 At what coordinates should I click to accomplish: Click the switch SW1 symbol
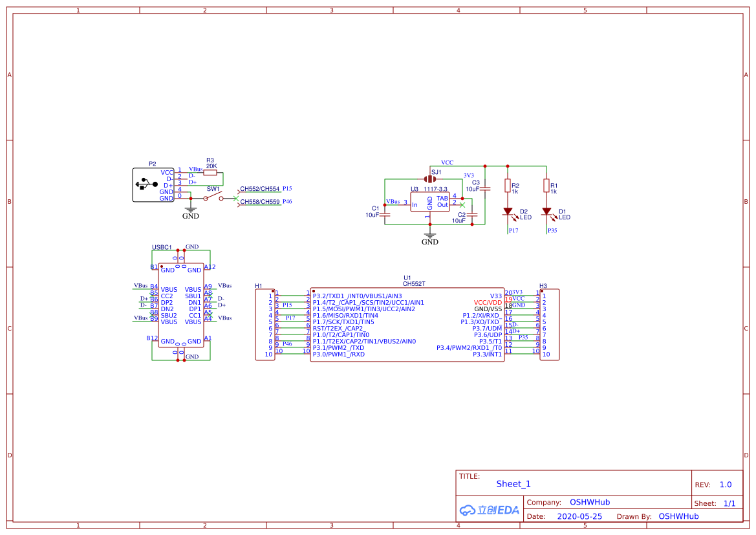tap(214, 198)
